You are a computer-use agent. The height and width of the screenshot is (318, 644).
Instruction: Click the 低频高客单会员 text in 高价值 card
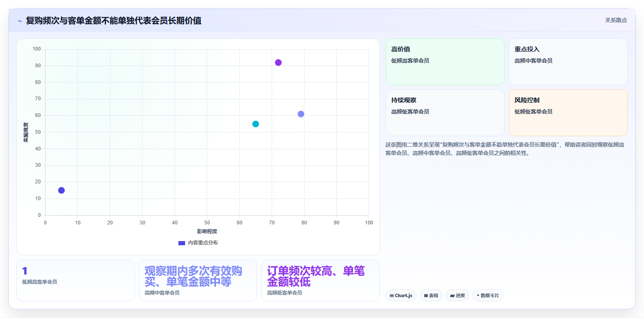[410, 61]
